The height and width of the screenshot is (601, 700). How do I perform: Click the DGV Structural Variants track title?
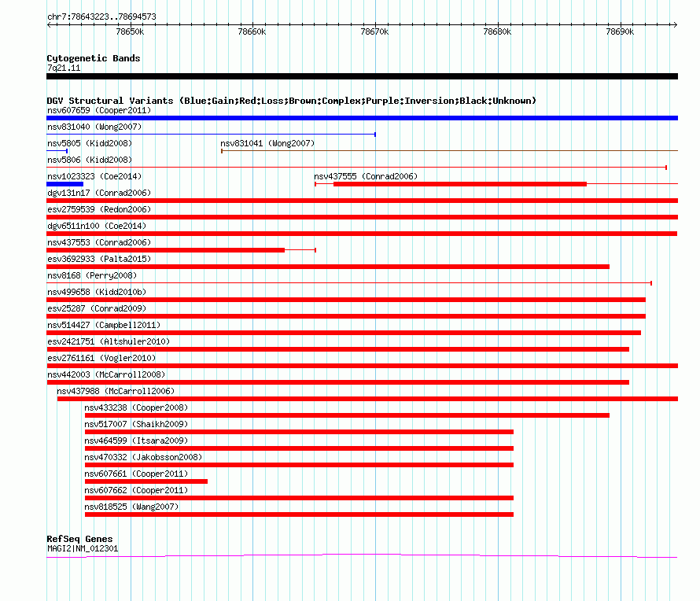[x=292, y=101]
